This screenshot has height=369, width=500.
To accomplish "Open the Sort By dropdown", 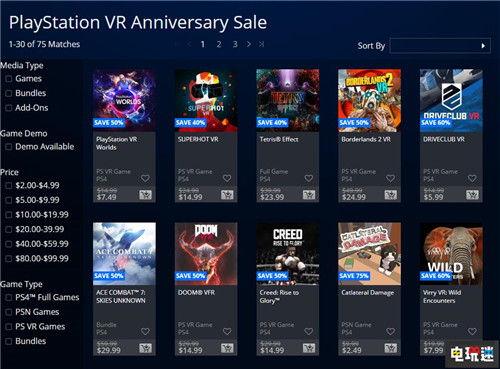I will click(440, 46).
